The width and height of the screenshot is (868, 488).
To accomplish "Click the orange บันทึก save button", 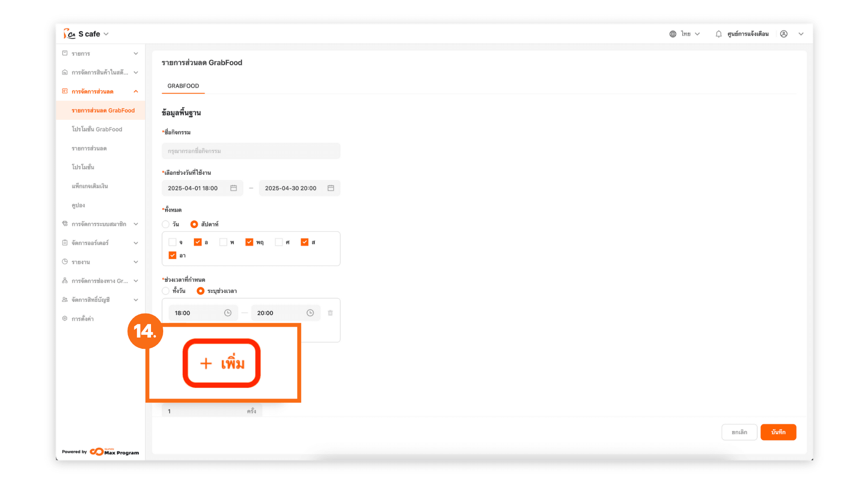I will pyautogui.click(x=778, y=432).
